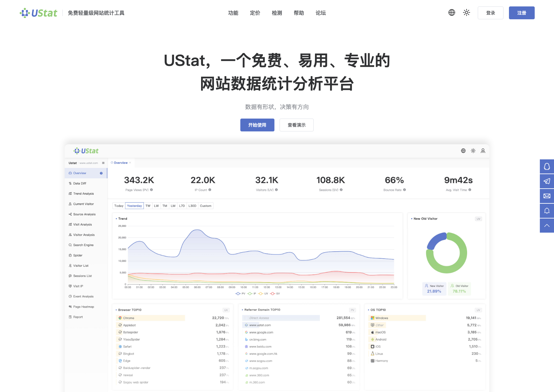Screen dimensions: 554x392
Task: Select the Today date range tab
Action: pos(119,206)
